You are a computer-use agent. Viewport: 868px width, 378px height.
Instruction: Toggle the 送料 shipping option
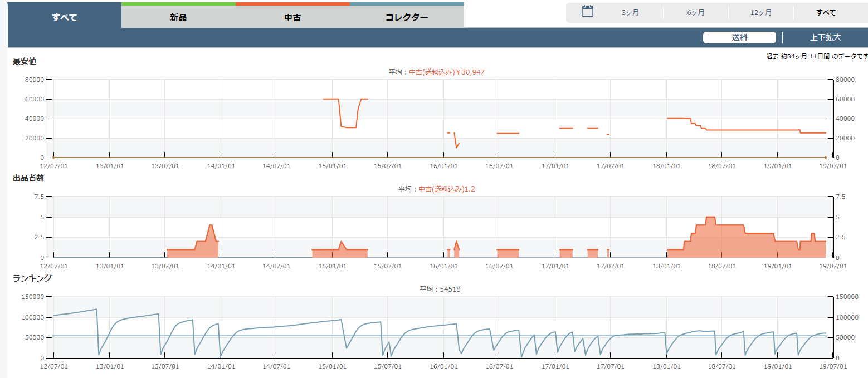739,38
